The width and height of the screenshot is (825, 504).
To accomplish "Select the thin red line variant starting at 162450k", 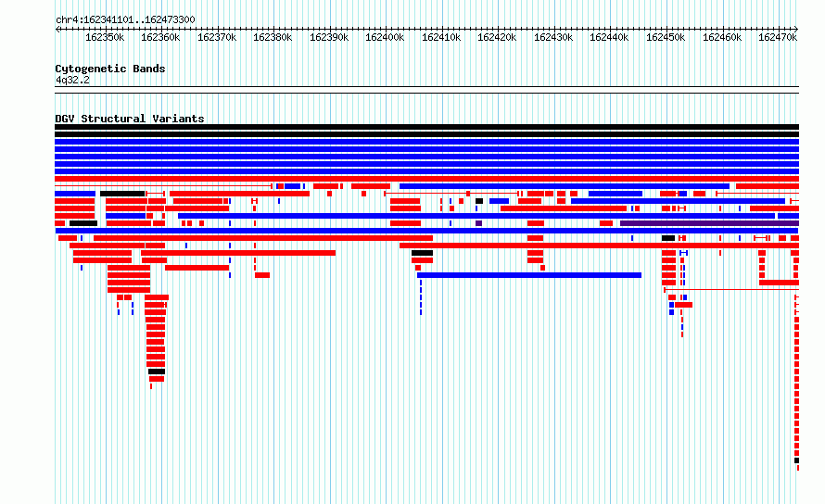I will click(x=731, y=289).
